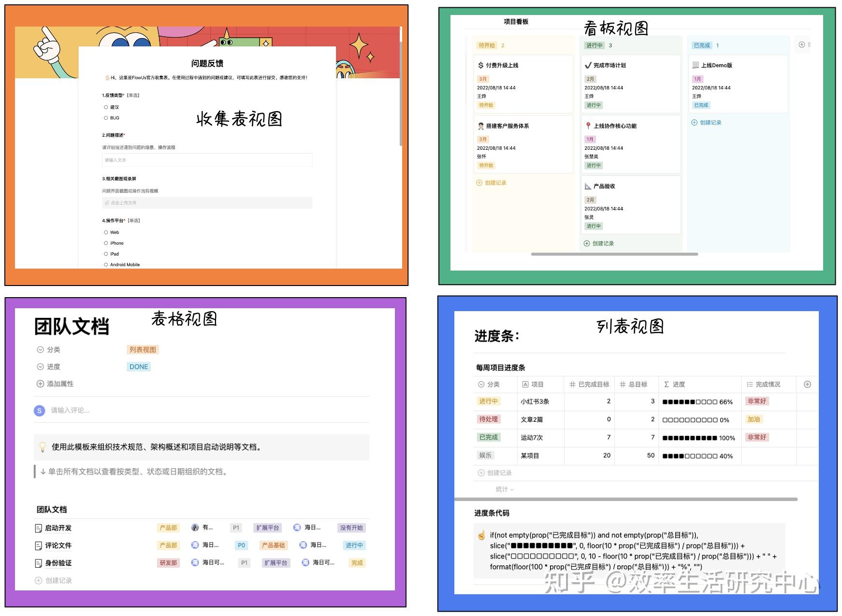Screen dimensions: 842x616
Task: Open the DONE tag in 进度 property
Action: tap(139, 367)
